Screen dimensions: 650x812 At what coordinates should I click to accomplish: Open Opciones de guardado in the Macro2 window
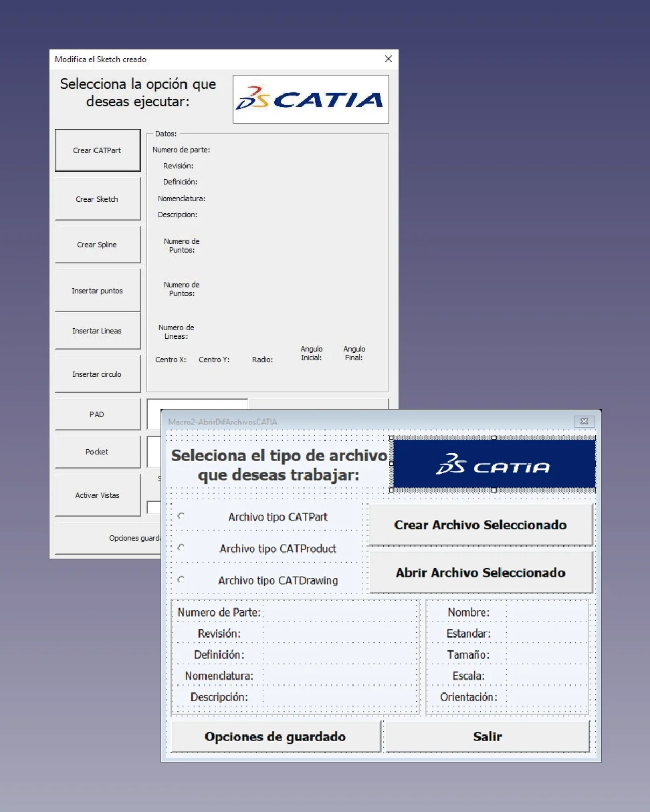point(276,736)
